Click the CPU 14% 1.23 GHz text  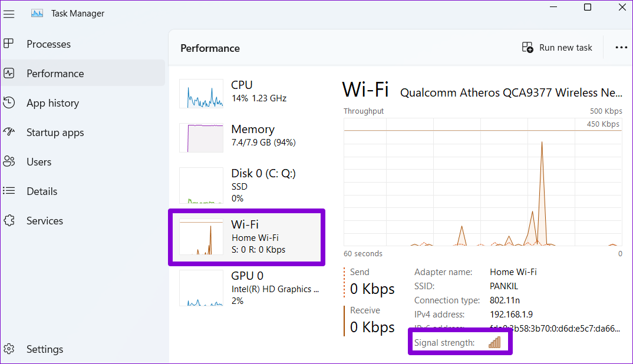point(259,98)
